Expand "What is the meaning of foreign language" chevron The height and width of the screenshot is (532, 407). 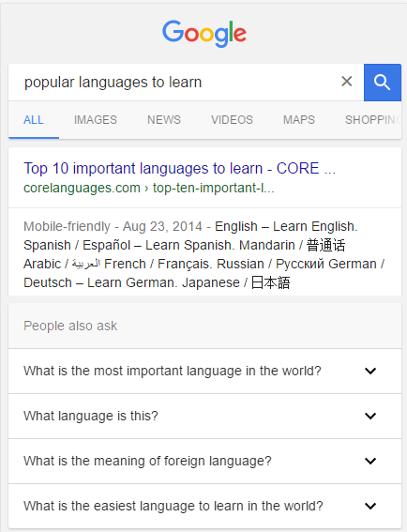click(x=370, y=461)
